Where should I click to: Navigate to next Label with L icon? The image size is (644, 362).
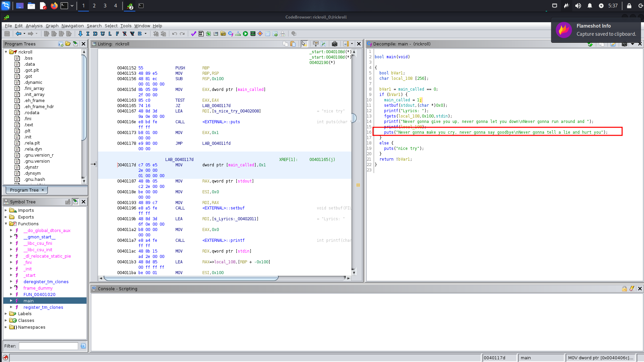110,34
